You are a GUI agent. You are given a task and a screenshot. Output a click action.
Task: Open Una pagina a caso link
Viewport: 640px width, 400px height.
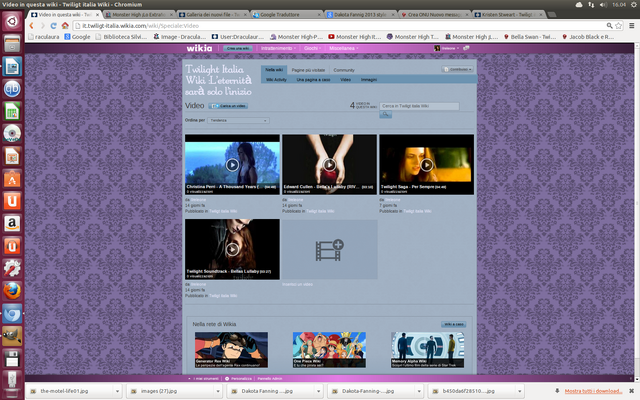313,80
